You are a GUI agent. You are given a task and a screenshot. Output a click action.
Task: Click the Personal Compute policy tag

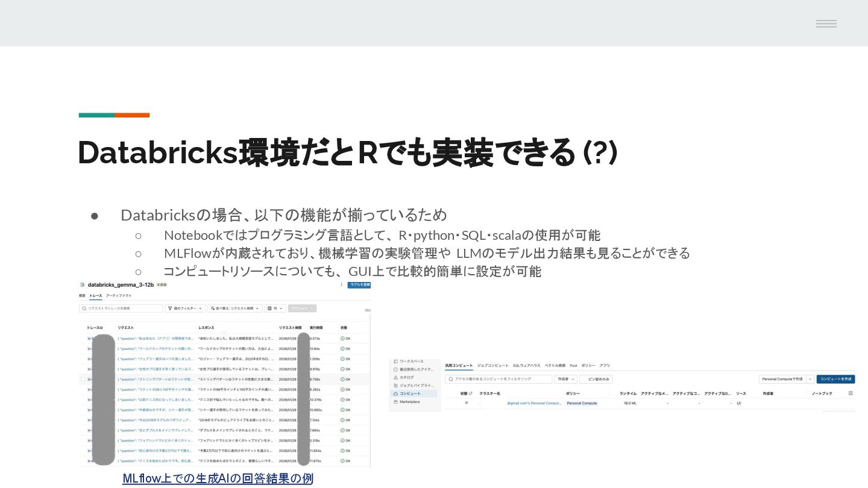(x=582, y=403)
